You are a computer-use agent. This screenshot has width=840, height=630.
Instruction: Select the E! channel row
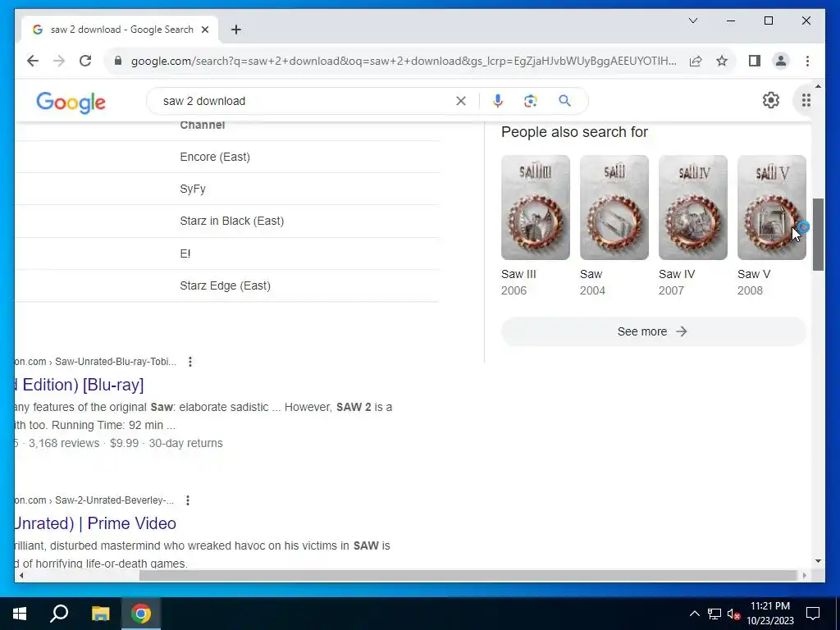pos(227,253)
